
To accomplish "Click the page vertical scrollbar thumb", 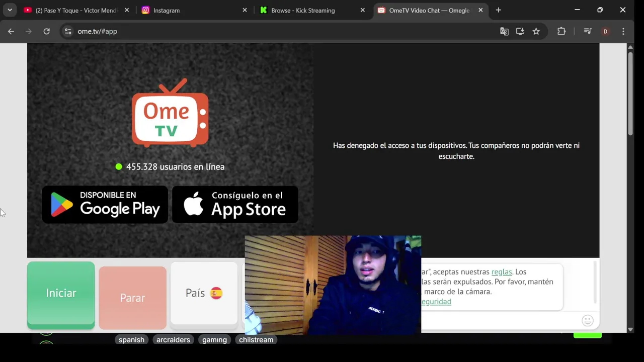I will 630,93.
